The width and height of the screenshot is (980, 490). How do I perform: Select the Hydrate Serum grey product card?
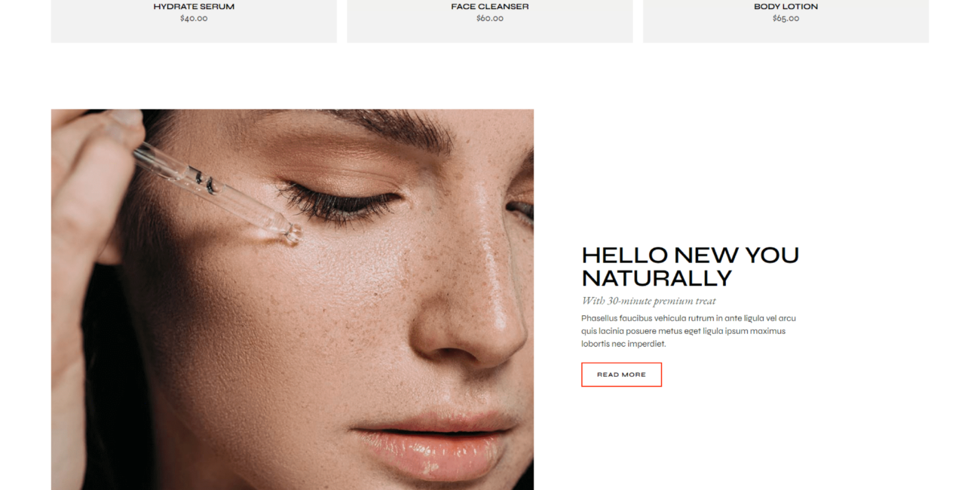click(194, 21)
